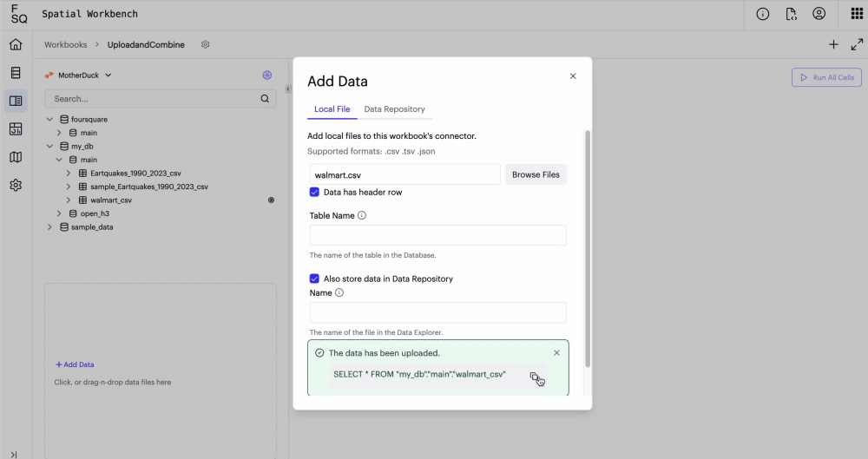Screen dimensions: 868x459
Task: Select the open_h3 tree item
Action: click(95, 213)
